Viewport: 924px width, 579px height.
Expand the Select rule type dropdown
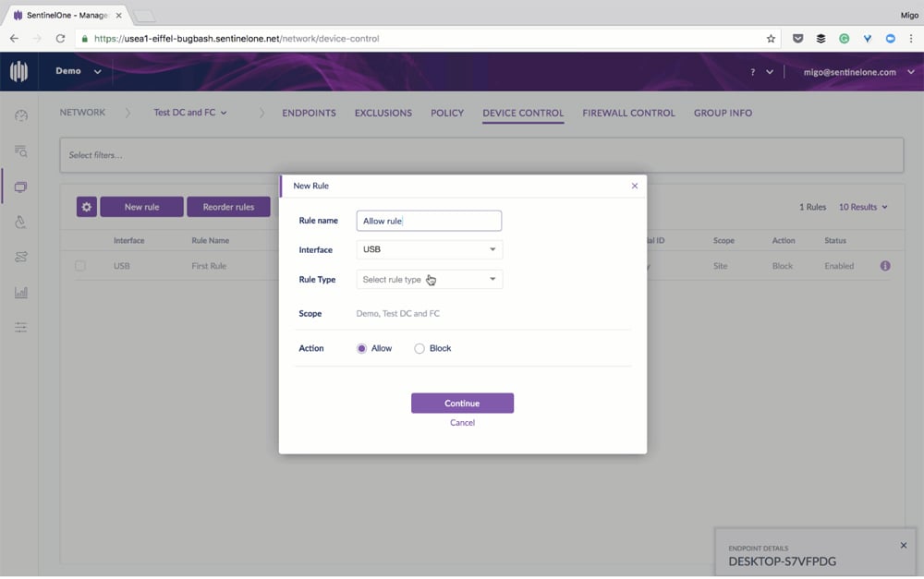coord(429,279)
